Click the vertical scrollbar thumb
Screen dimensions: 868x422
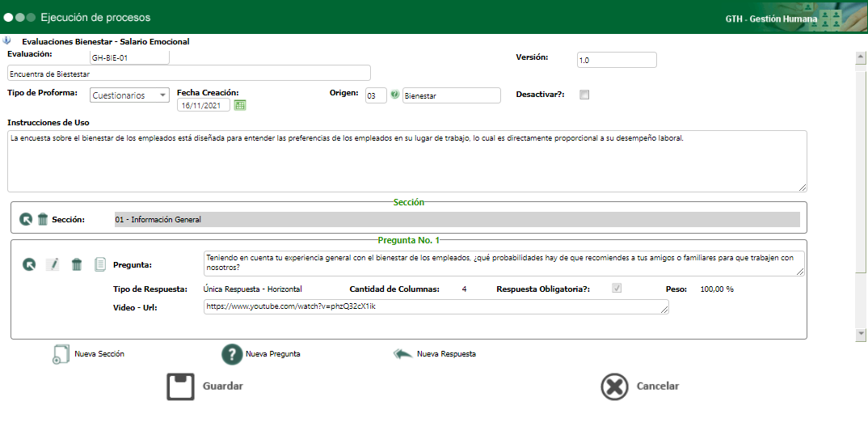point(860,171)
